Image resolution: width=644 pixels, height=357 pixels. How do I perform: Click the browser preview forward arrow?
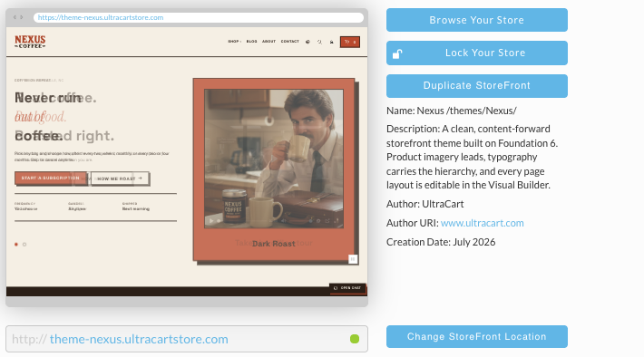click(22, 17)
